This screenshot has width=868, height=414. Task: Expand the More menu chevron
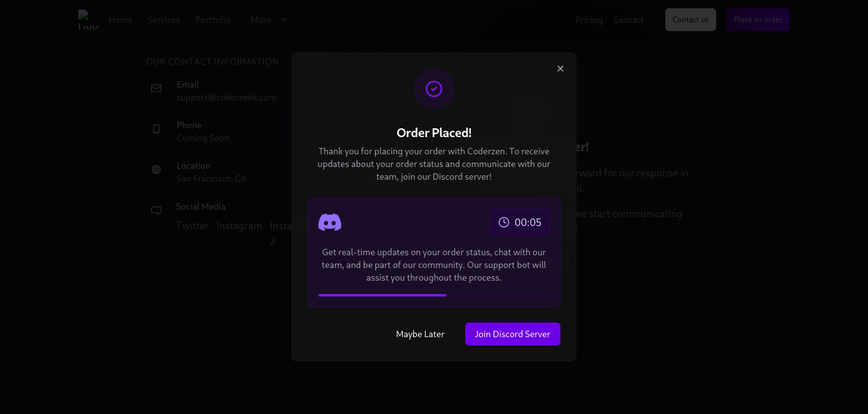tap(284, 20)
